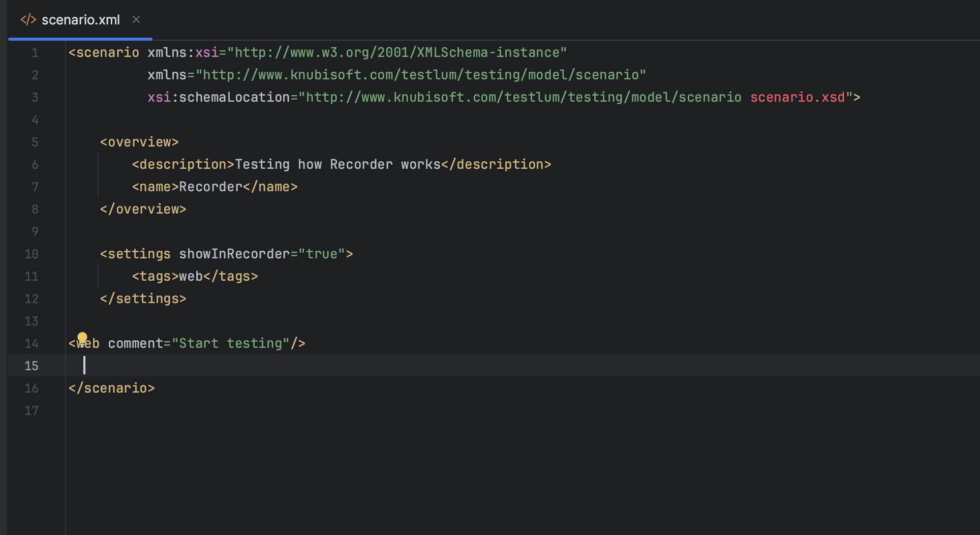Click the xsi:schemaLocation attribute
Screen dimensions: 980x535
tap(219, 97)
